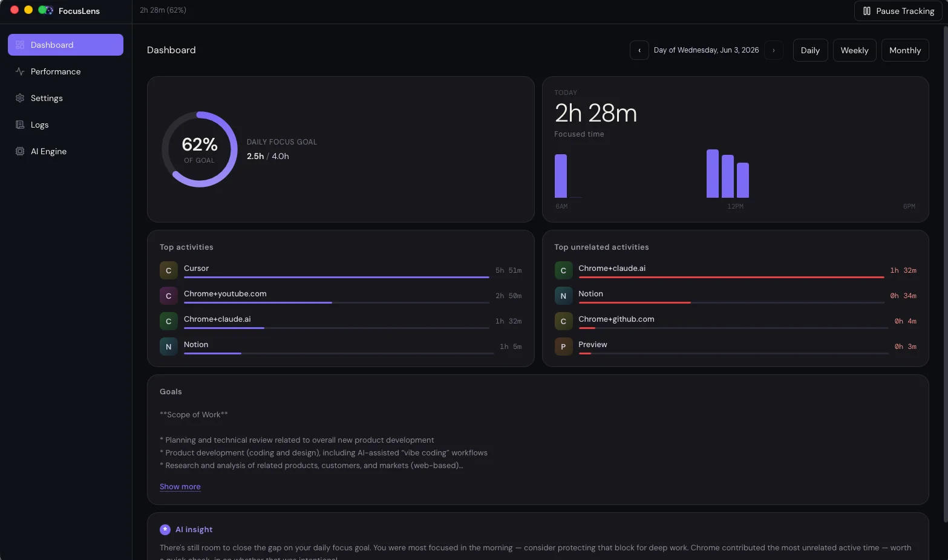Click the AI insight star badge

point(165,529)
